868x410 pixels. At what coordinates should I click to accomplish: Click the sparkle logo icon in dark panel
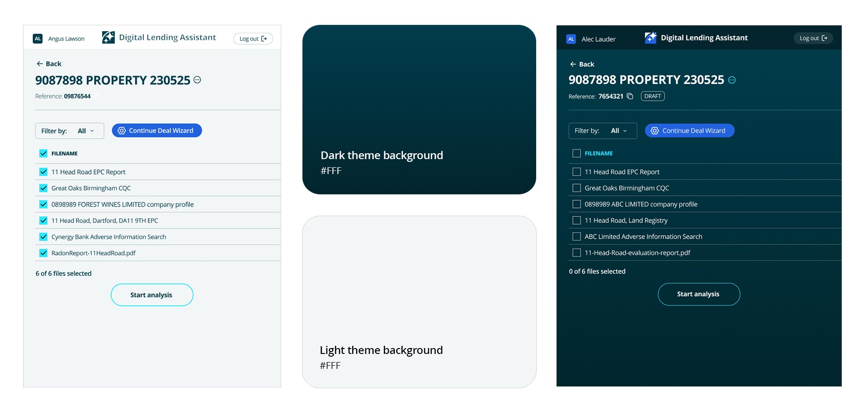[x=651, y=38]
